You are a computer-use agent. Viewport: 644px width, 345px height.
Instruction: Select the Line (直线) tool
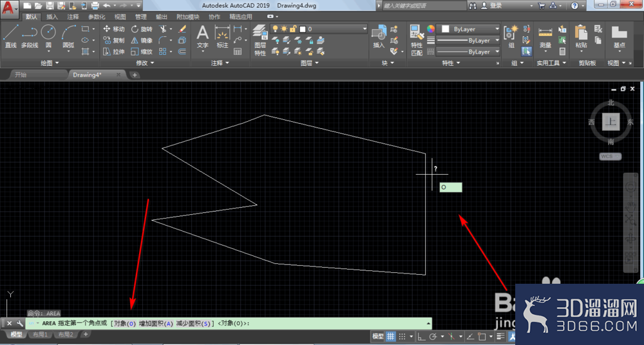click(11, 36)
